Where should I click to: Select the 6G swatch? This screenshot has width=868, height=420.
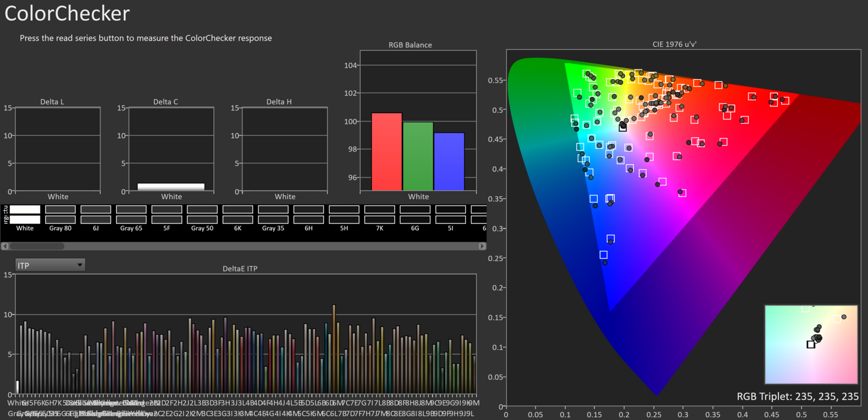415,214
